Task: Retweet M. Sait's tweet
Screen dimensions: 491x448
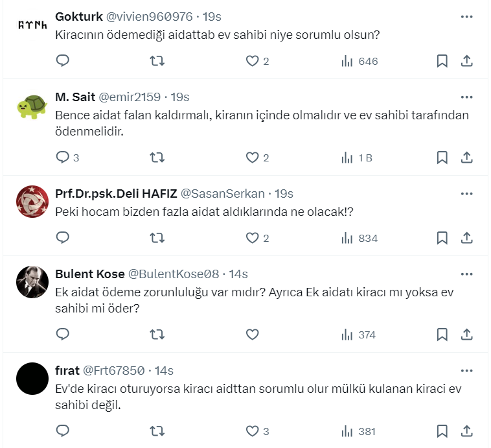Action: pos(157,157)
